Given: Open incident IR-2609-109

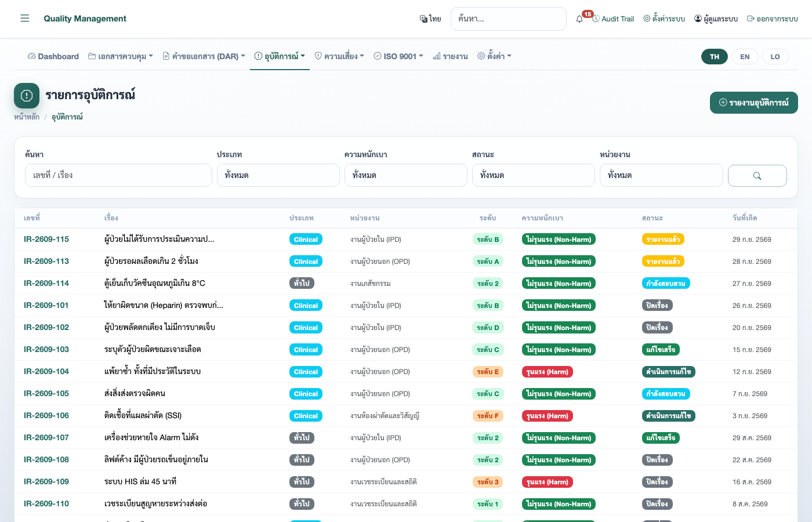Looking at the screenshot, I should 46,482.
